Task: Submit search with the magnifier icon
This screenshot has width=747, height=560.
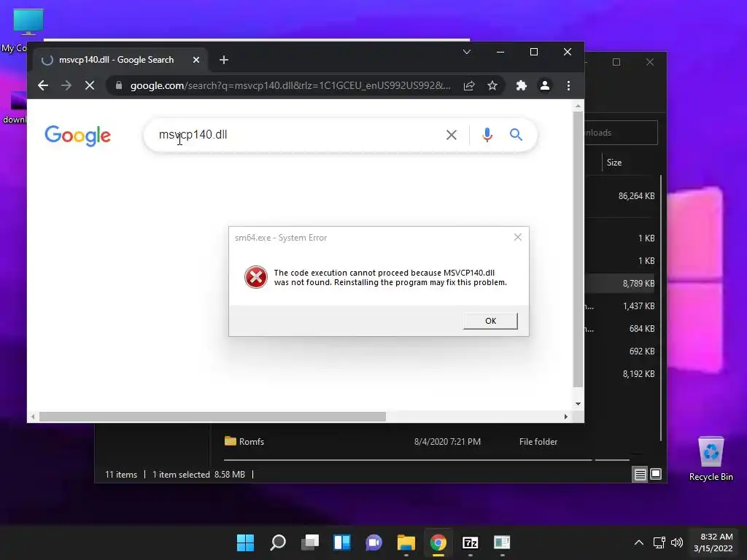Action: pos(516,135)
